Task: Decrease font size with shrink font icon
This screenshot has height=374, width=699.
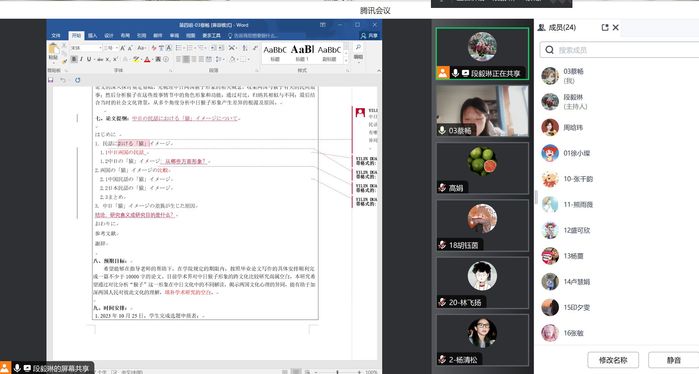Action: tap(130, 48)
